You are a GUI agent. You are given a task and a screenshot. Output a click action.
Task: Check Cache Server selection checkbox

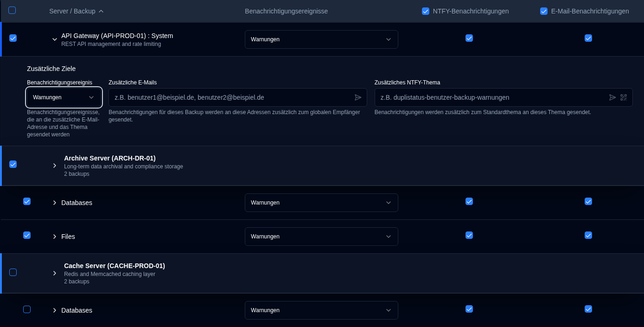[x=13, y=272]
